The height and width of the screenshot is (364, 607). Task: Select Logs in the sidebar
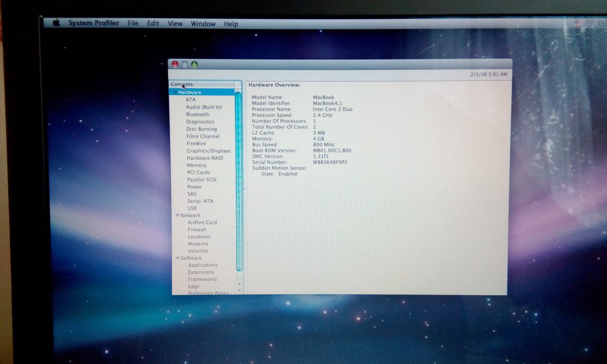pyautogui.click(x=194, y=286)
